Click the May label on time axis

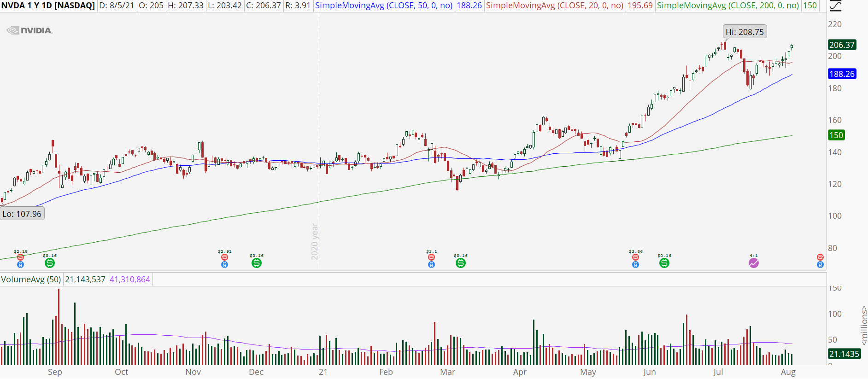(588, 372)
